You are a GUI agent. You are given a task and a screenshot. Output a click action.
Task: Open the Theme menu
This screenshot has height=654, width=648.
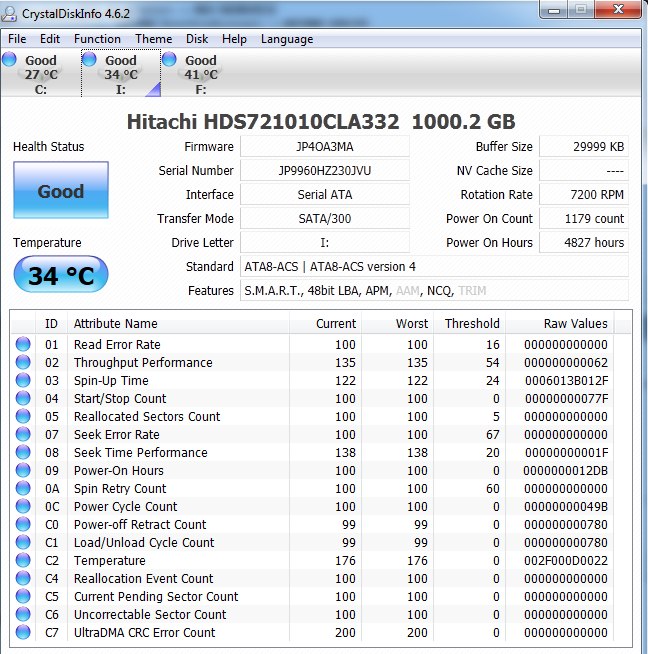pos(153,39)
